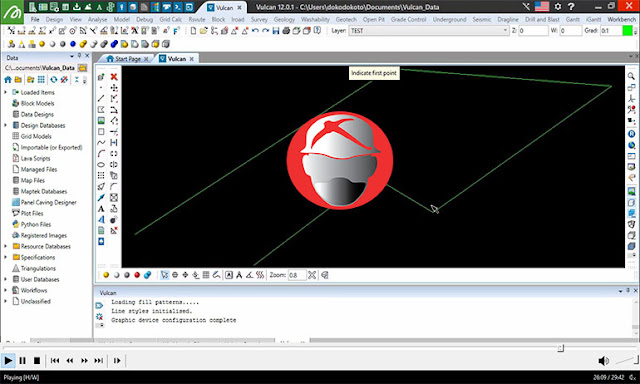The image size is (640, 384).
Task: Open the Data panel options dropdown arrow
Action: point(72,56)
